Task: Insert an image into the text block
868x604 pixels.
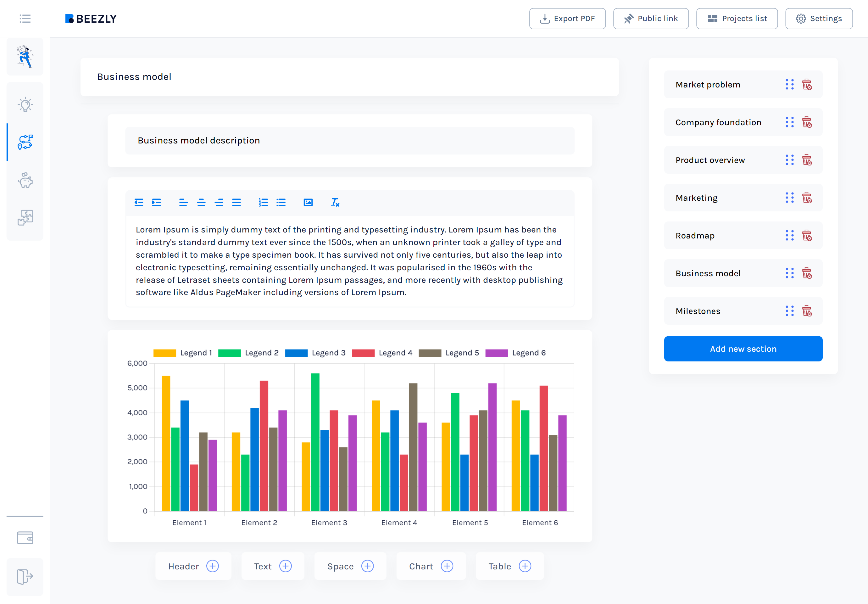Action: click(308, 202)
